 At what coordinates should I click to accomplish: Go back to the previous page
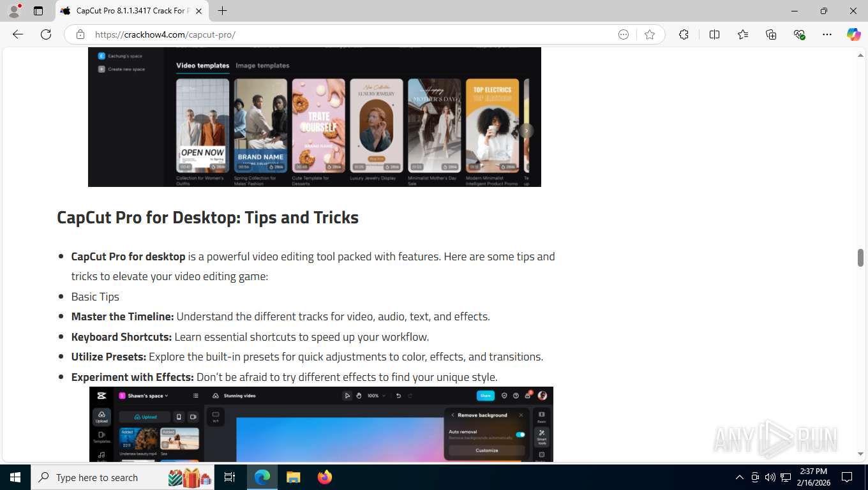click(x=18, y=34)
